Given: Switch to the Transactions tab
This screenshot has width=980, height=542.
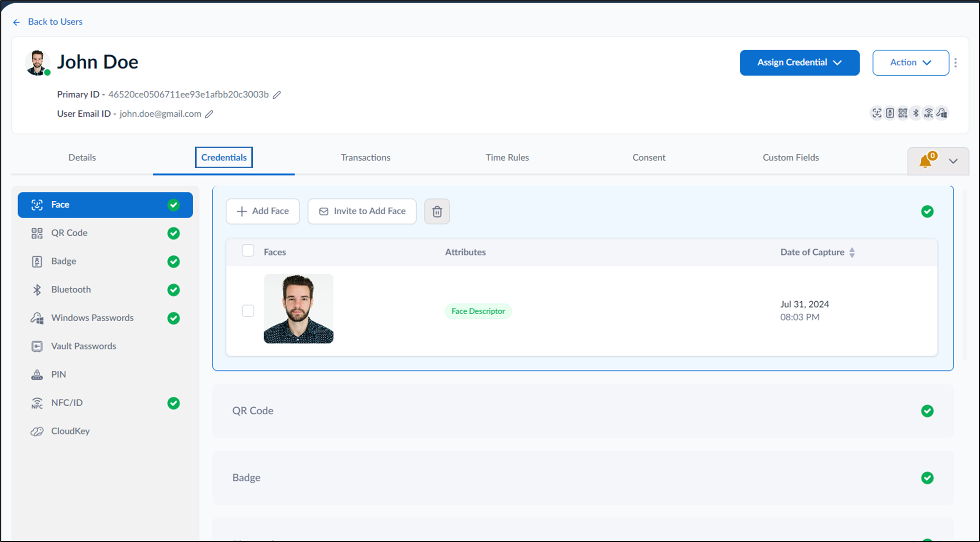Looking at the screenshot, I should (365, 158).
